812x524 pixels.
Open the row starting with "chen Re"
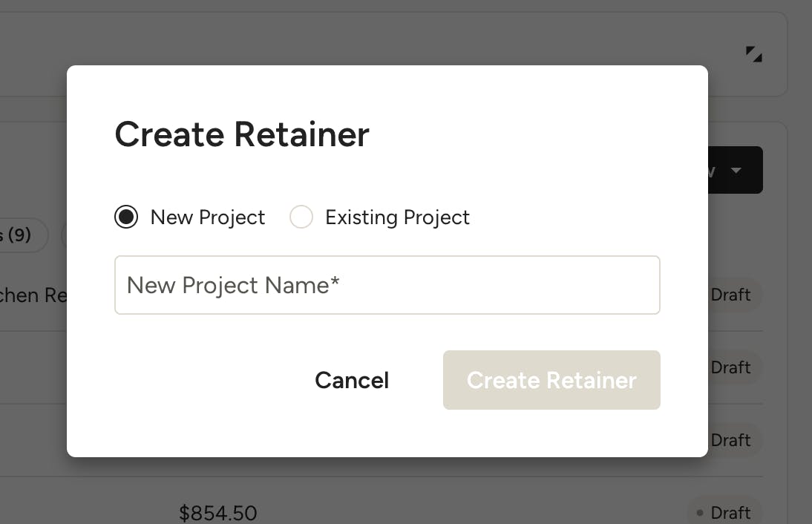[33, 295]
